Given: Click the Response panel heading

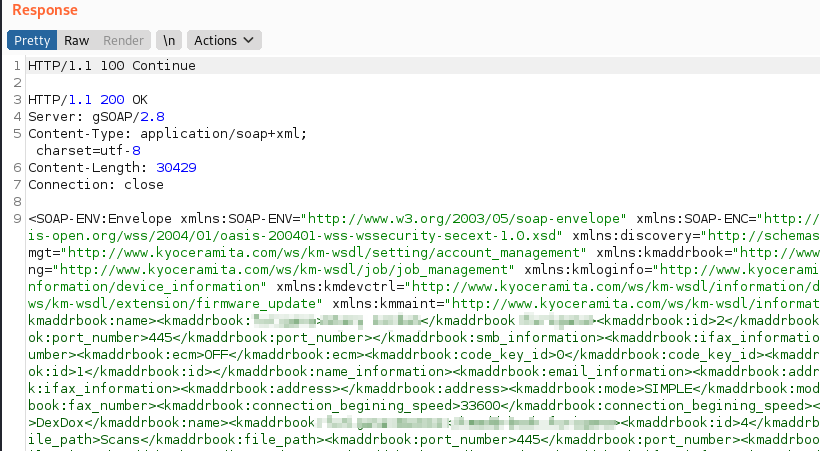Looking at the screenshot, I should click(45, 10).
